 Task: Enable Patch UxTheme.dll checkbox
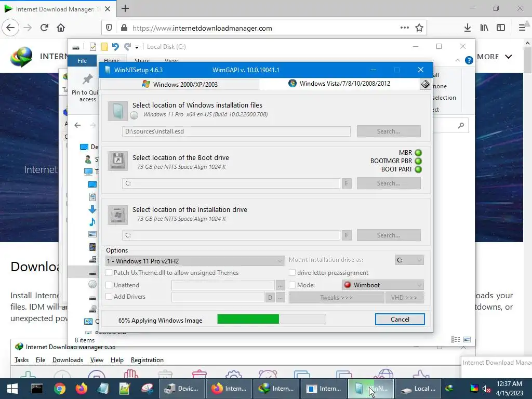pyautogui.click(x=109, y=272)
